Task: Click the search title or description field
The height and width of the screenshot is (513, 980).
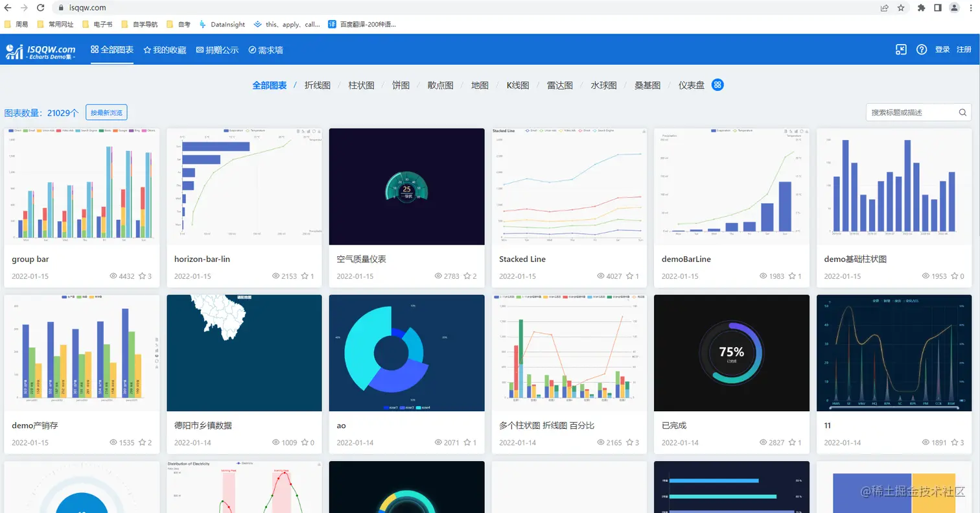Action: (918, 112)
